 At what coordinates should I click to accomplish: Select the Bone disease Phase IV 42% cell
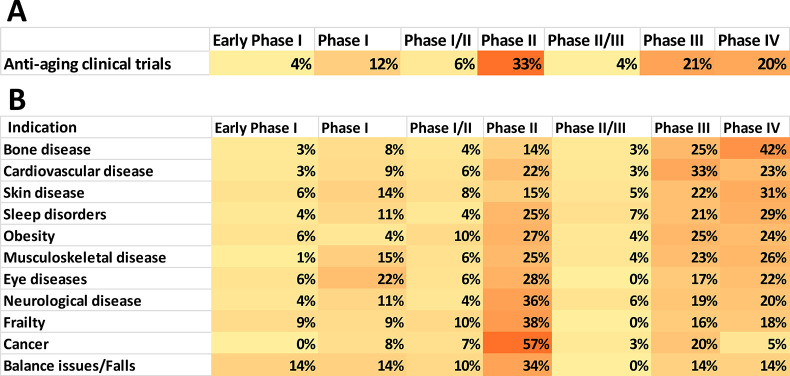coord(755,149)
